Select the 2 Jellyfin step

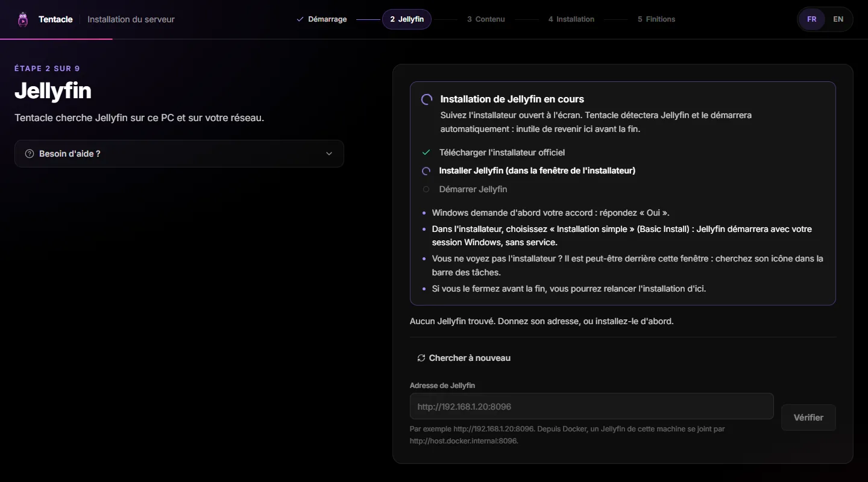[407, 19]
